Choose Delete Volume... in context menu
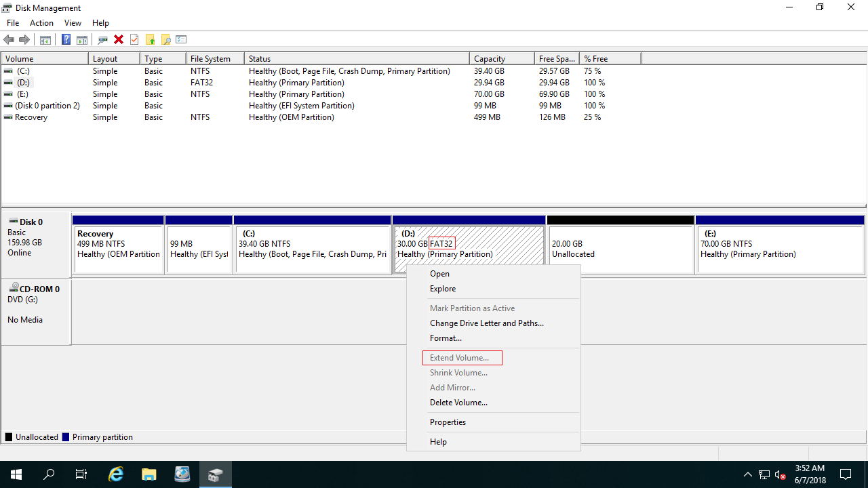 pos(494,403)
